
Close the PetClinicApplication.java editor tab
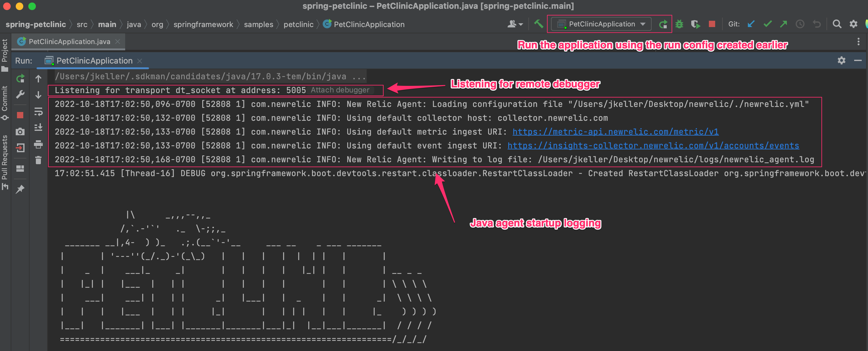point(118,42)
